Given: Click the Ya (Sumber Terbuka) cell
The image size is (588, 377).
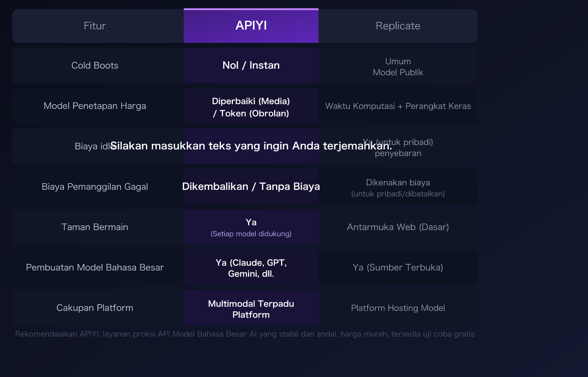Looking at the screenshot, I should (x=398, y=268).
